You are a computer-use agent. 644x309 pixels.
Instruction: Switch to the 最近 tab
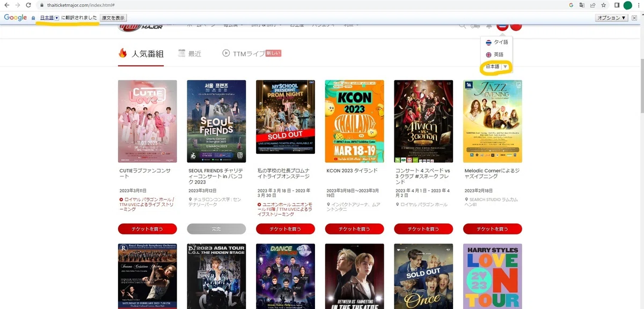tap(190, 54)
